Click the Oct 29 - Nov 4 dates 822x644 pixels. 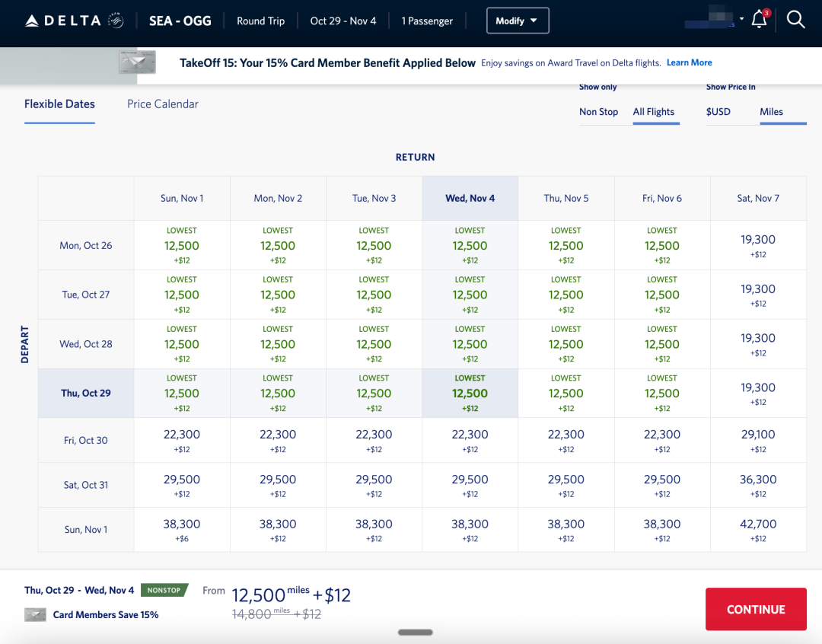click(343, 21)
